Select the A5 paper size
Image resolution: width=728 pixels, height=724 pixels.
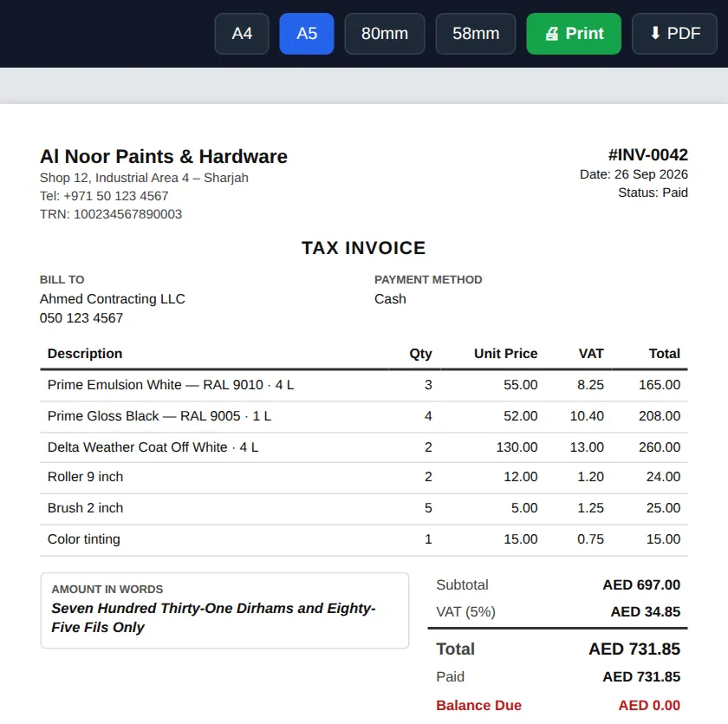click(x=307, y=34)
